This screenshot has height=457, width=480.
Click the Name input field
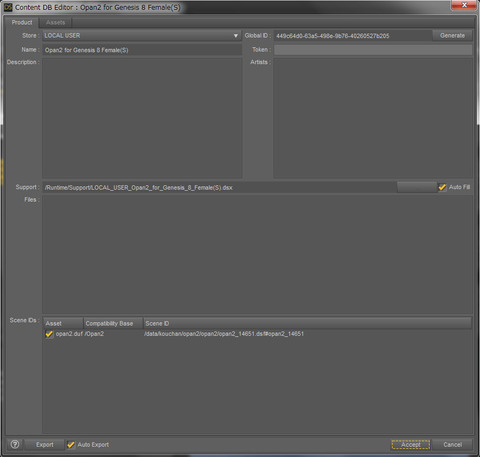coord(142,50)
